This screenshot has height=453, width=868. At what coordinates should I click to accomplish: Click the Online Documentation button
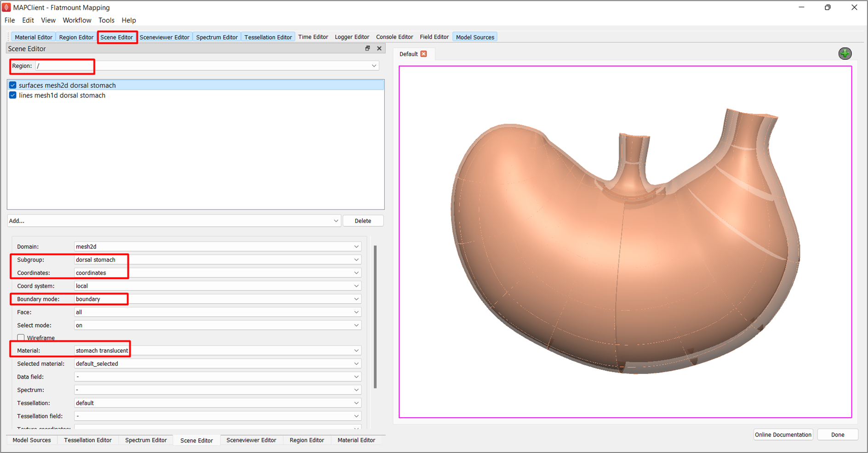pos(783,435)
